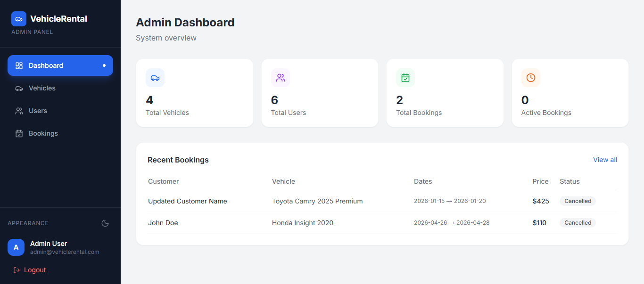Screen dimensions: 644x284
Task: Click the Status column header
Action: click(570, 181)
